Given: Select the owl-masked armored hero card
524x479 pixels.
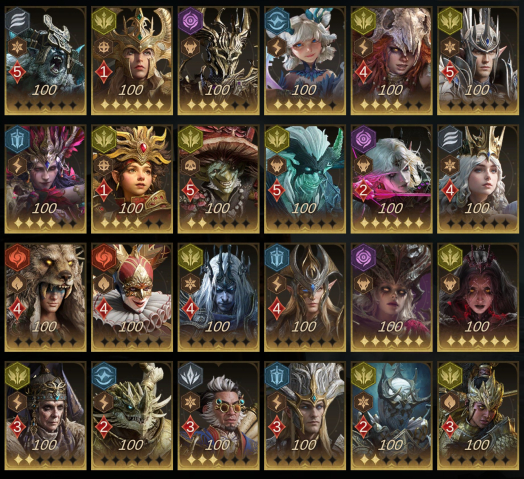Looking at the screenshot, I should pos(392,416).
